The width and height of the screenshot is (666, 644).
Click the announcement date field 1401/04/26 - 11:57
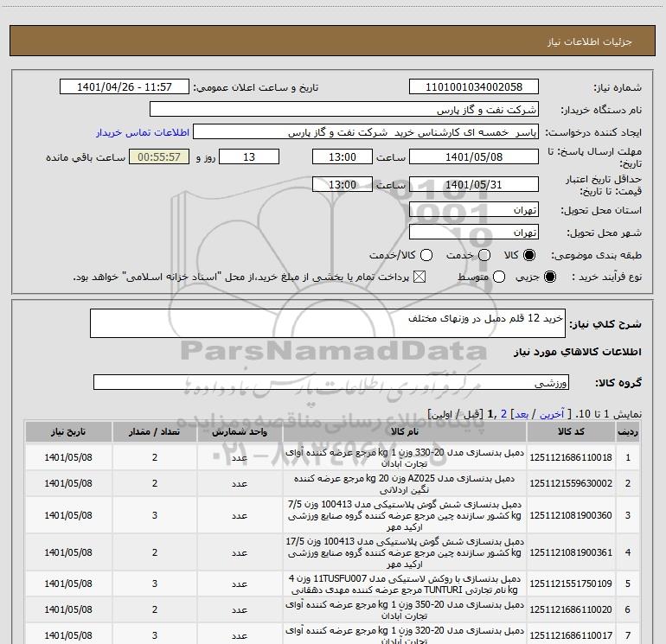tap(124, 86)
